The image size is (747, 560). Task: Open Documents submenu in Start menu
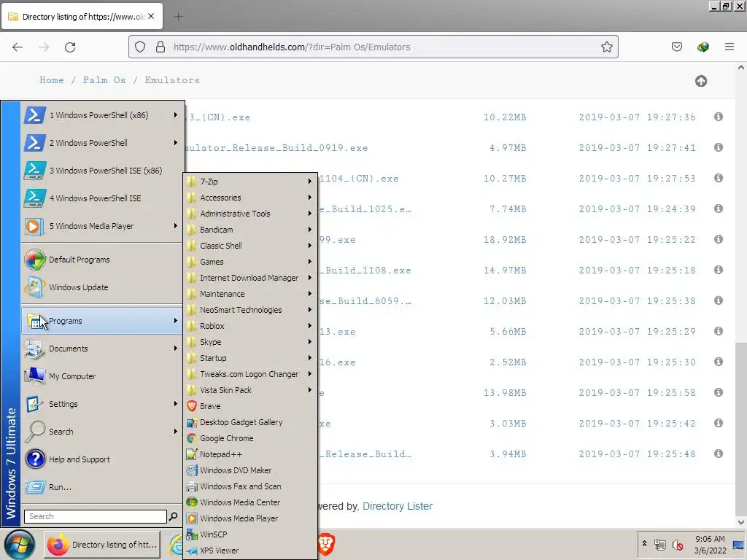pos(102,349)
